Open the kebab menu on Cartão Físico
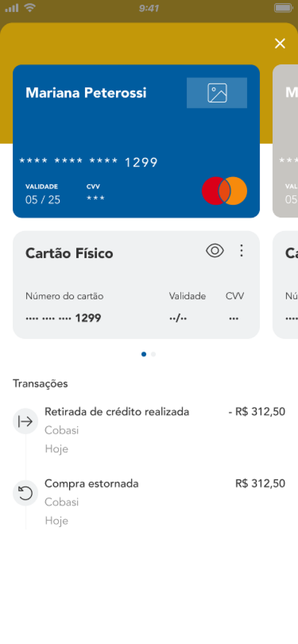 pyautogui.click(x=242, y=250)
